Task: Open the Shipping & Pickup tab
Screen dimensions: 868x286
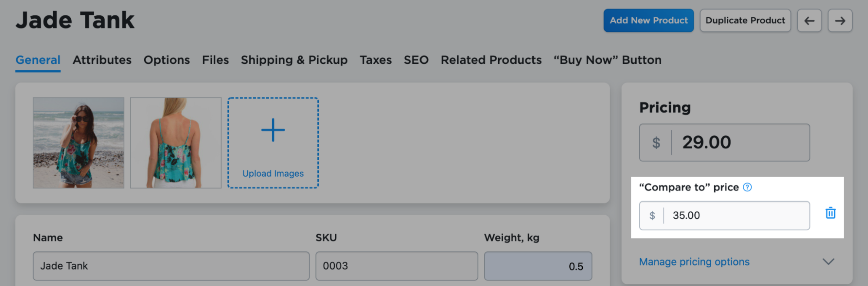Action: [x=294, y=60]
